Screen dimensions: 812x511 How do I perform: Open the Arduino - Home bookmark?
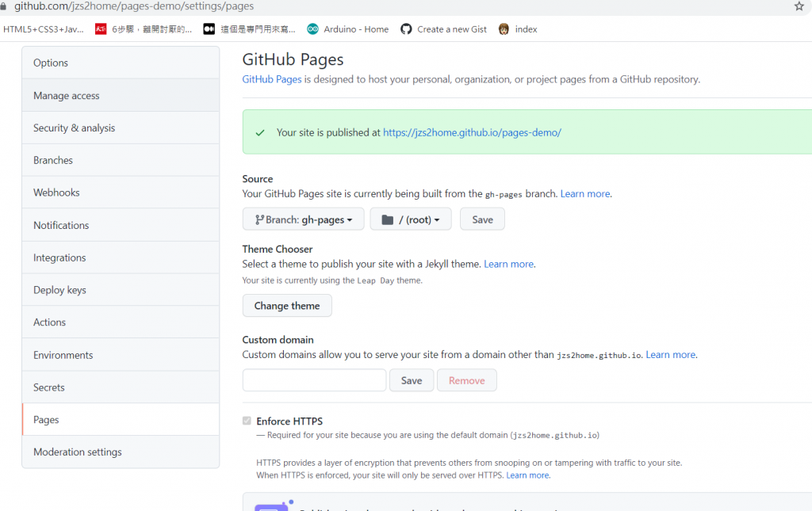point(347,29)
